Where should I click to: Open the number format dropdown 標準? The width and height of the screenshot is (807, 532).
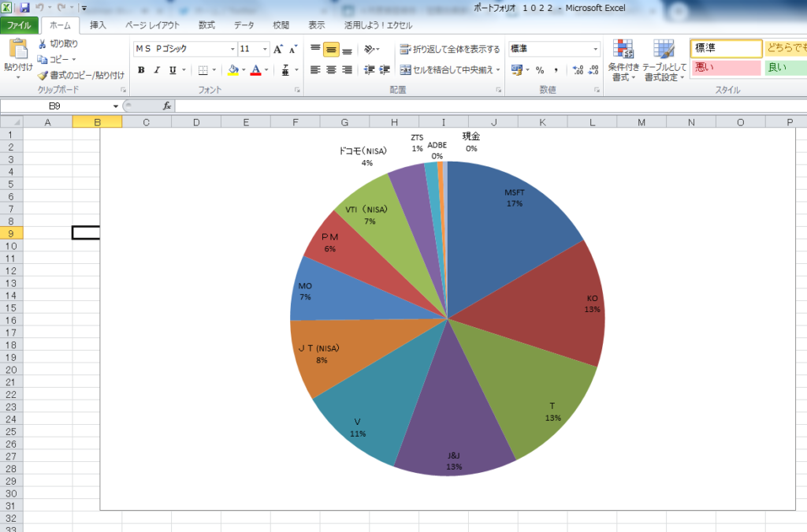(596, 49)
